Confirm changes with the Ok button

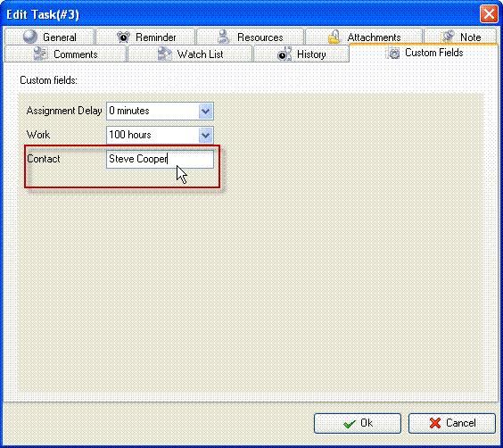point(358,423)
